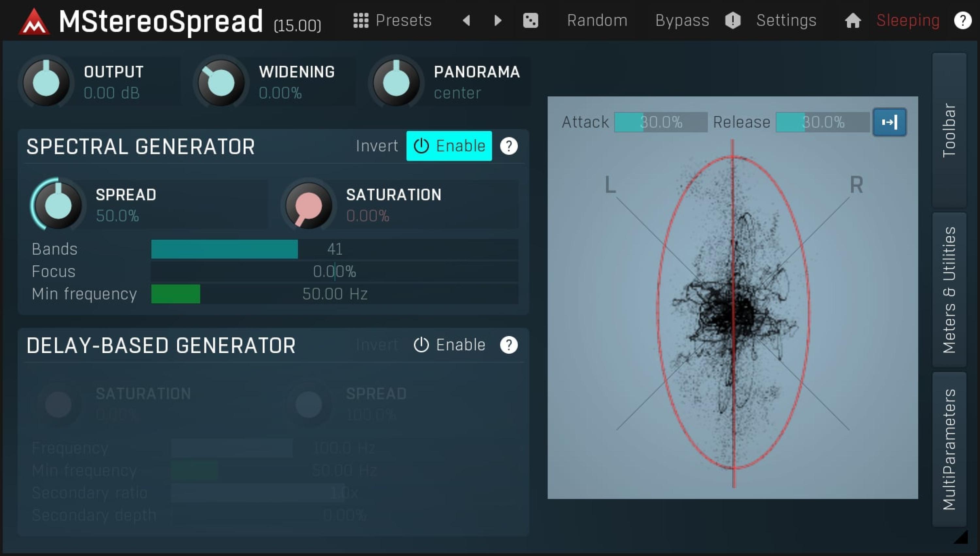Open the Settings menu
This screenshot has width=980, height=556.
pyautogui.click(x=786, y=20)
